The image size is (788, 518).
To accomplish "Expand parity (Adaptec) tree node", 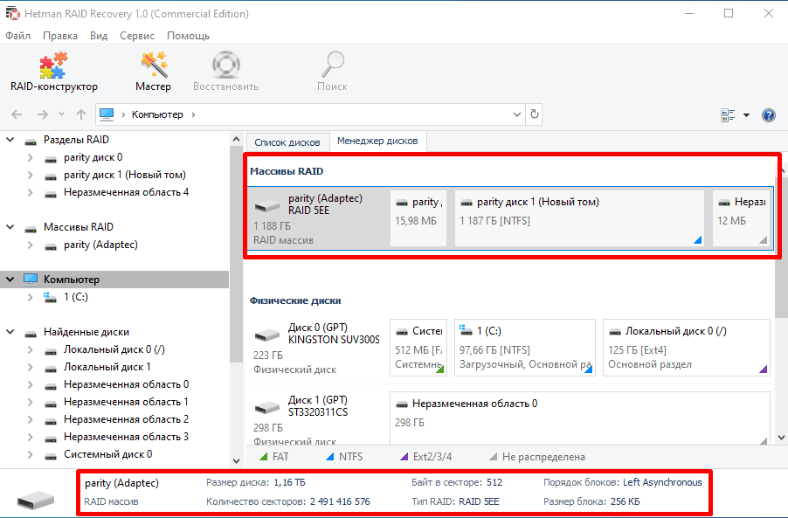I will [30, 245].
